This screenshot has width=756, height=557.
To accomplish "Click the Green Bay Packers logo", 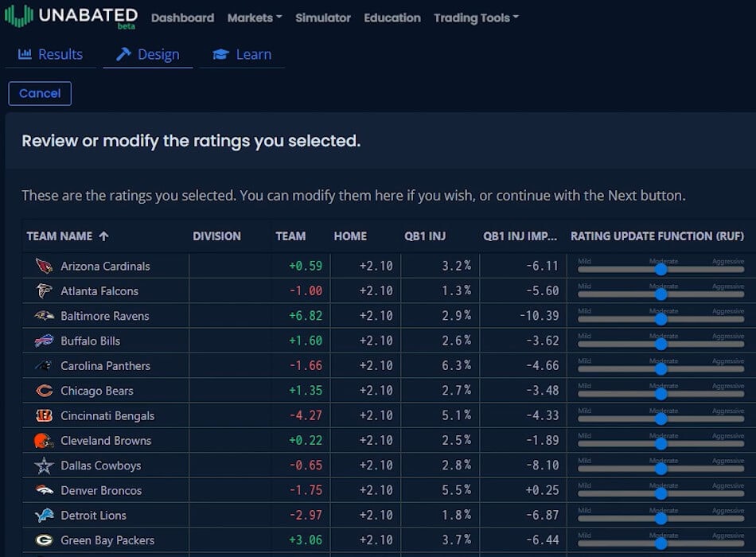I will [x=44, y=540].
